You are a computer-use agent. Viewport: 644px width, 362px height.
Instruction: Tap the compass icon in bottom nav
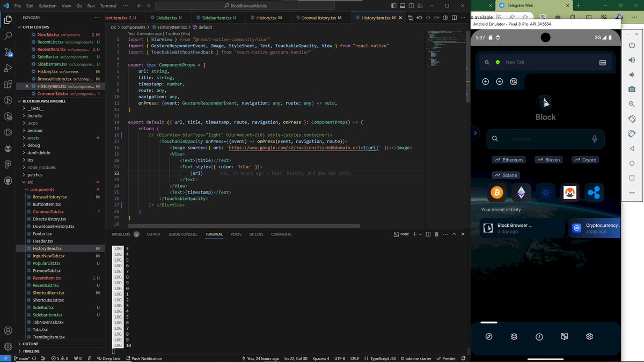click(x=489, y=337)
